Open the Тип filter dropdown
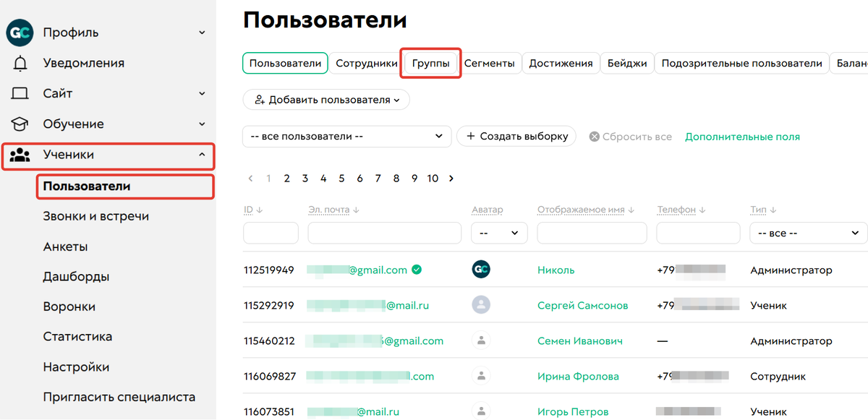 click(x=808, y=233)
